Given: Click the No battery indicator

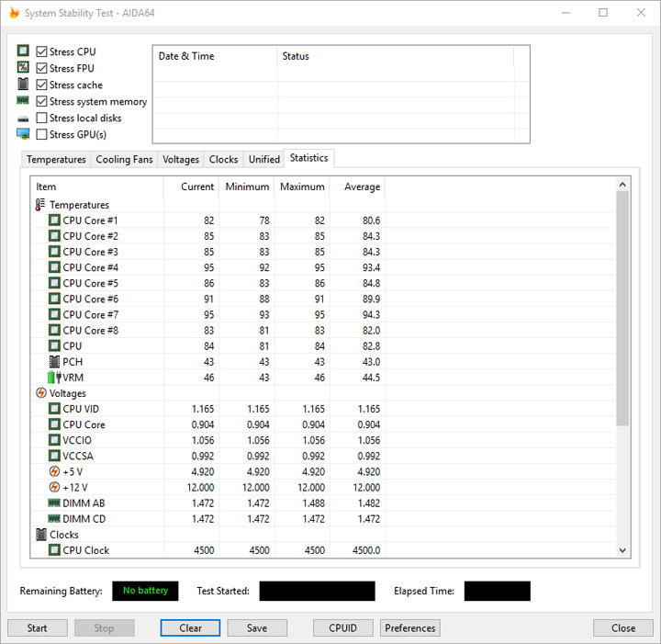Looking at the screenshot, I should (145, 591).
